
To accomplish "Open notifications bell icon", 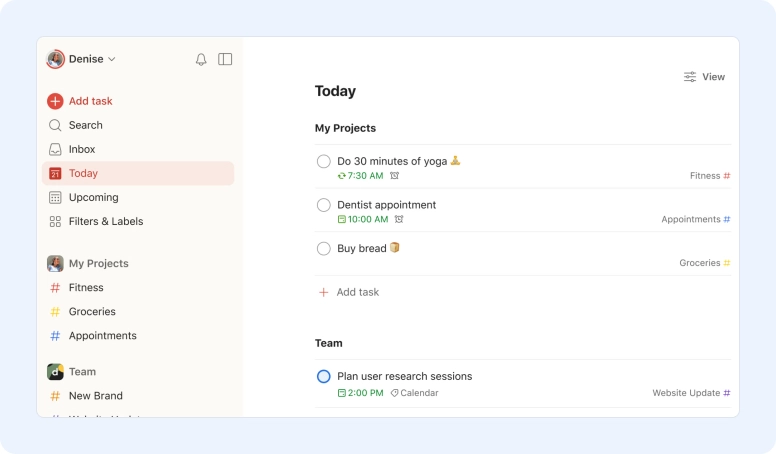I will [x=201, y=59].
